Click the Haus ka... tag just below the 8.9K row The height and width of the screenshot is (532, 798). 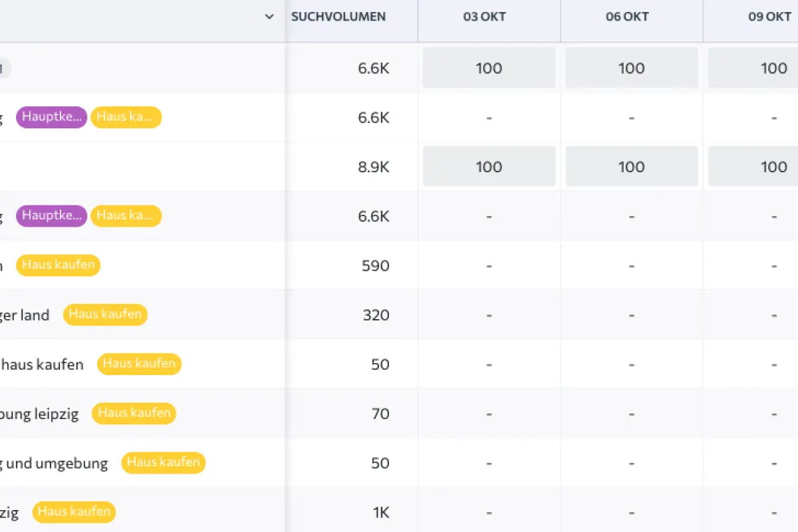(x=126, y=215)
